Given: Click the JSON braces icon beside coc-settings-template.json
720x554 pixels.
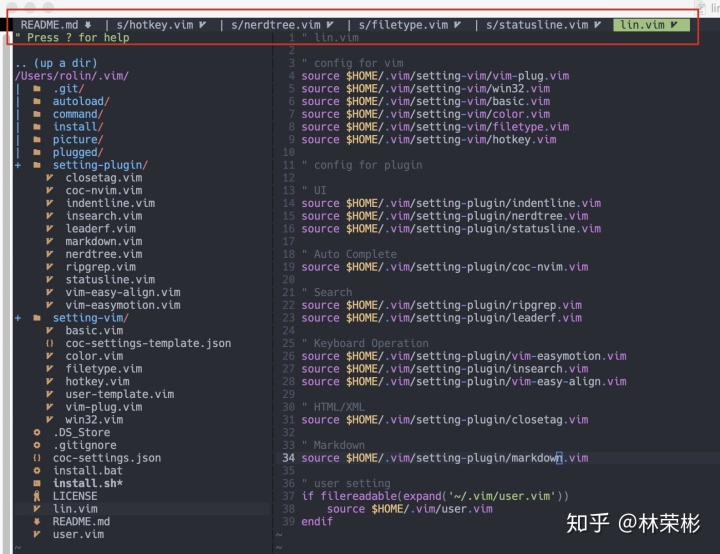Looking at the screenshot, I should point(50,343).
